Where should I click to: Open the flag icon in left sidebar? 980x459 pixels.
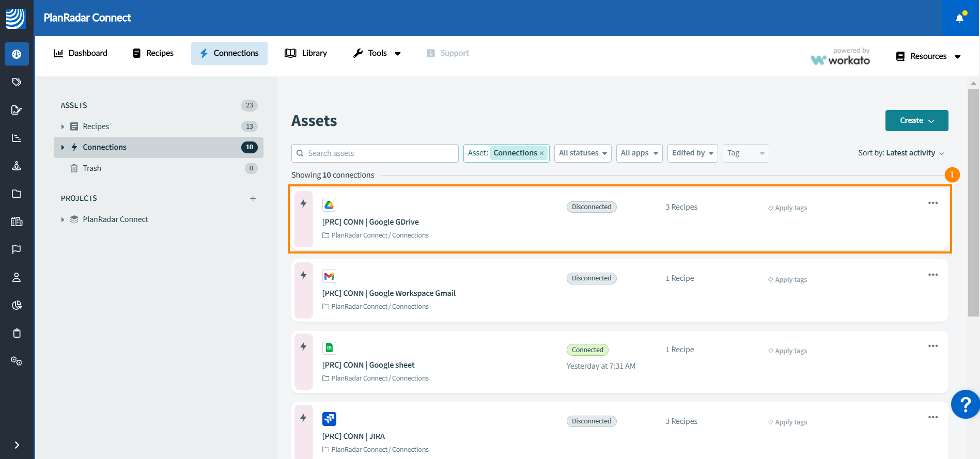17,249
